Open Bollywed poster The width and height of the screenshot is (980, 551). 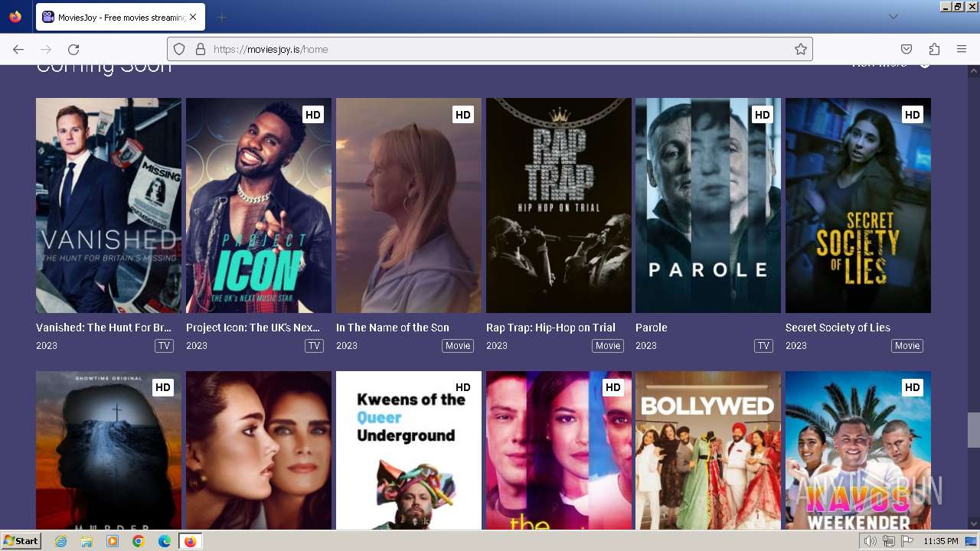pyautogui.click(x=708, y=451)
